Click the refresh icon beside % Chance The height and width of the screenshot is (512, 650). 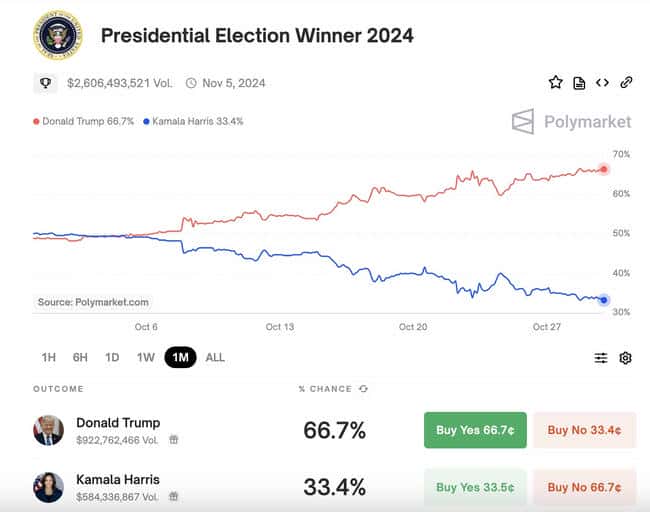(363, 389)
